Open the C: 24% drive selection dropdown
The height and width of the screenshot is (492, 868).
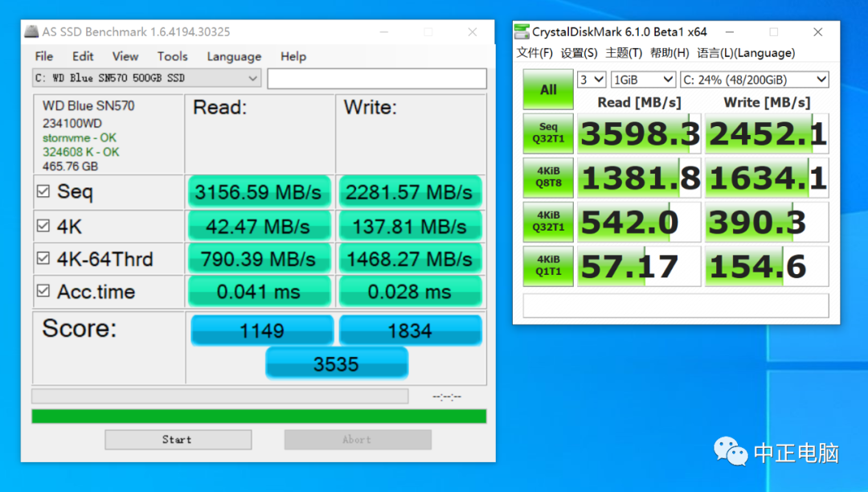click(x=754, y=80)
